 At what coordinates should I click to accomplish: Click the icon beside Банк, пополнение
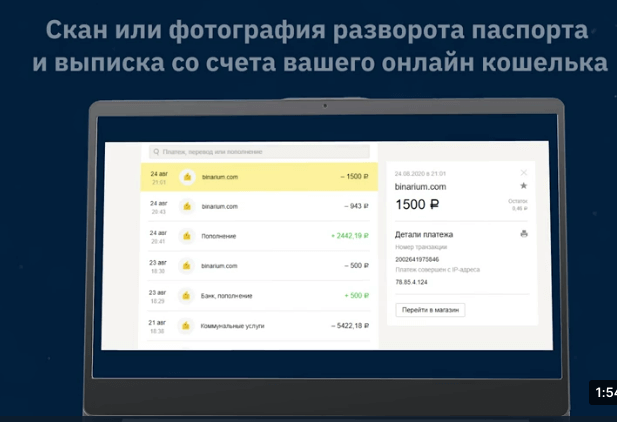(x=185, y=296)
